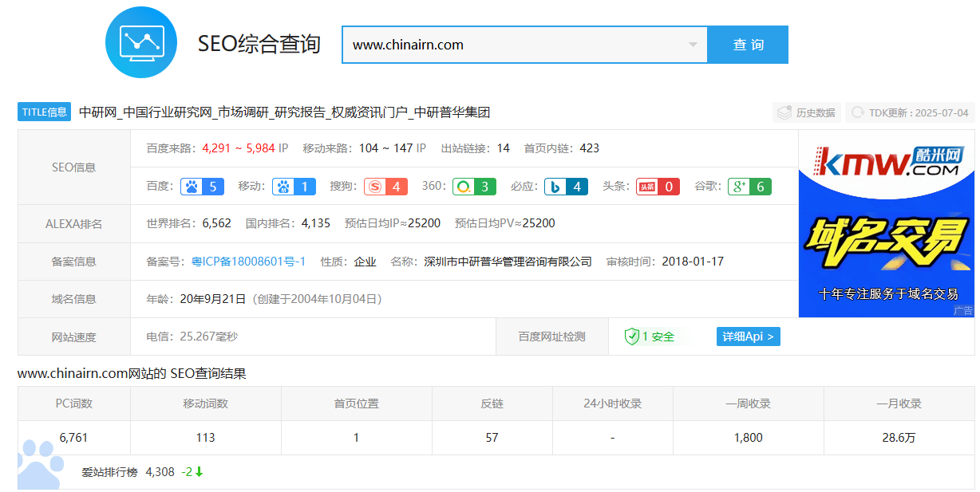Click the Toutiao weight badge showing 0

(658, 187)
